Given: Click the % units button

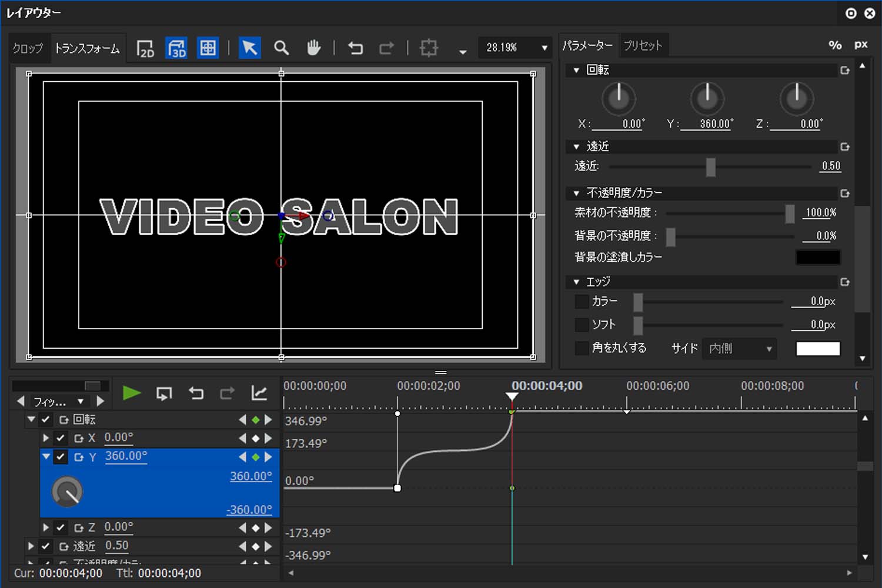Looking at the screenshot, I should [x=835, y=45].
